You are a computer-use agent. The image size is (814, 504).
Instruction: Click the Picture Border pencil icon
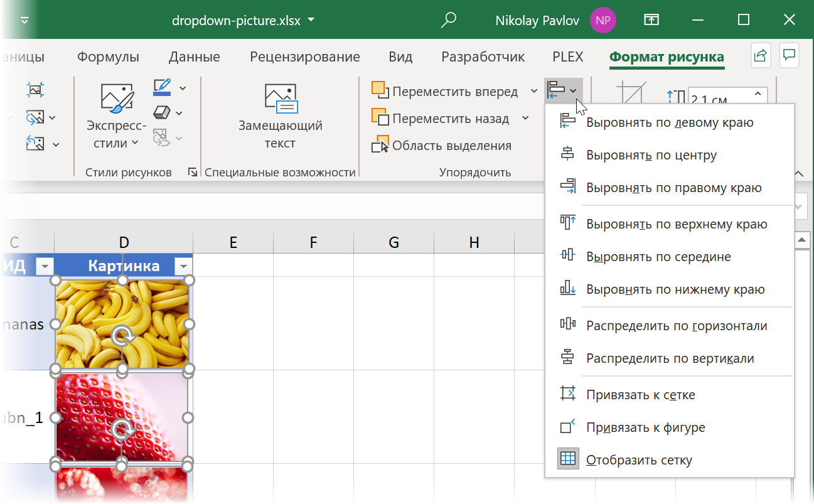click(162, 87)
